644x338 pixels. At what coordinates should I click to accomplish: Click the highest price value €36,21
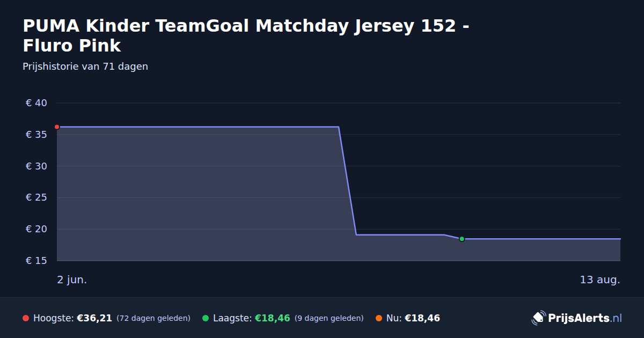[94, 318]
